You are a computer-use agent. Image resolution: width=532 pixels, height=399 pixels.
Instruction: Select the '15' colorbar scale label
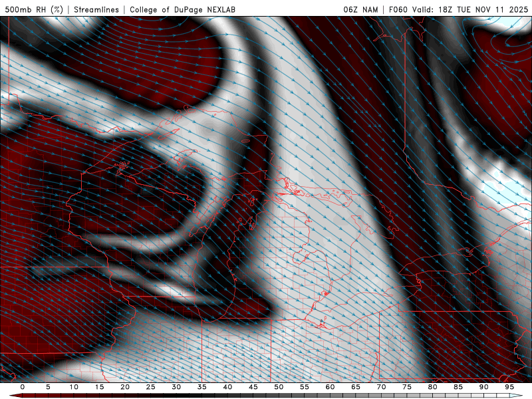[x=99, y=387]
